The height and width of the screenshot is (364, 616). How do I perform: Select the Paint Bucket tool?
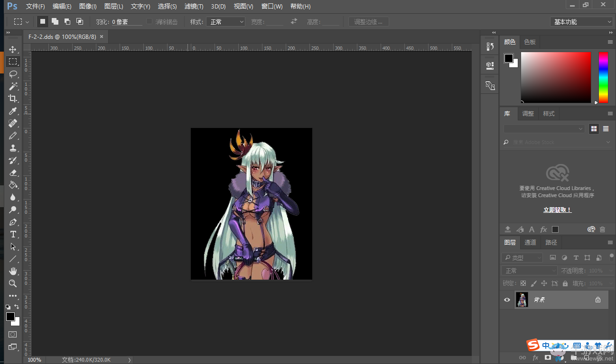(13, 185)
